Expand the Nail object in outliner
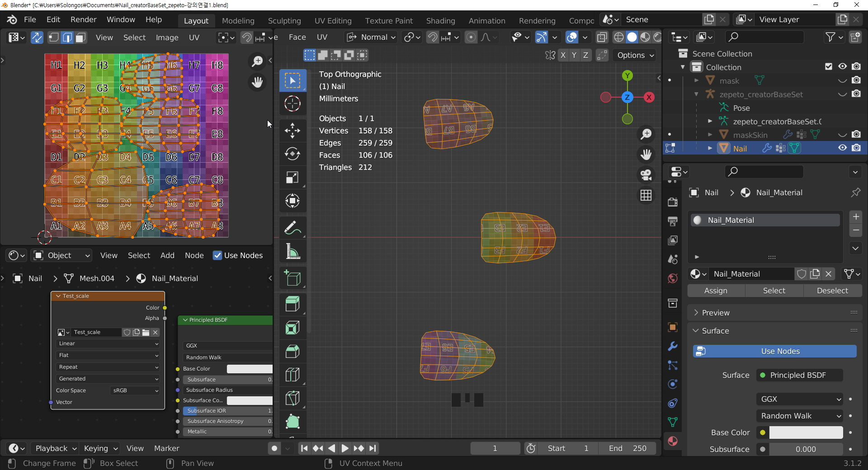This screenshot has height=470, width=868. tap(710, 148)
